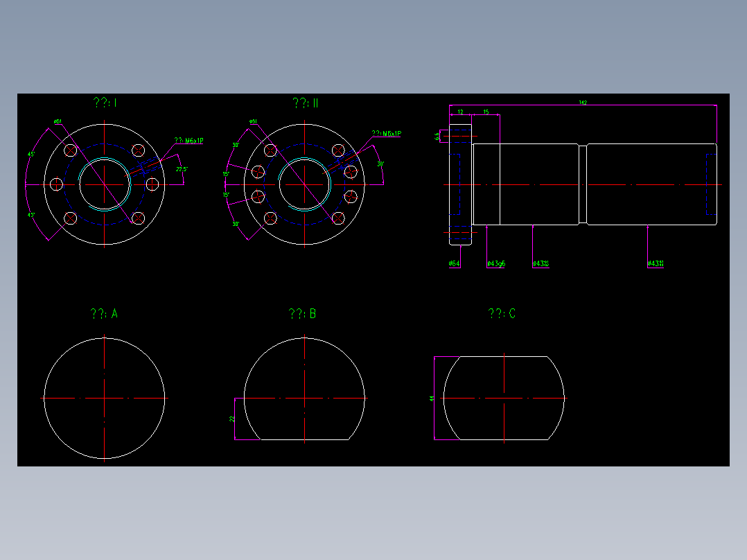Select the "??: A" section label
This screenshot has width=747, height=560.
coord(104,313)
